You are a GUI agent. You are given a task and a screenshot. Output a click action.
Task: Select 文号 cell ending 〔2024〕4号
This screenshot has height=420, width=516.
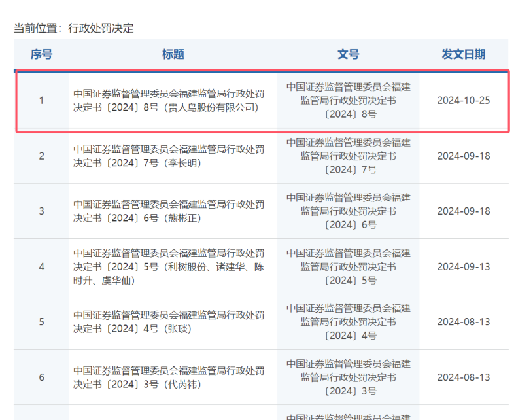(x=348, y=322)
